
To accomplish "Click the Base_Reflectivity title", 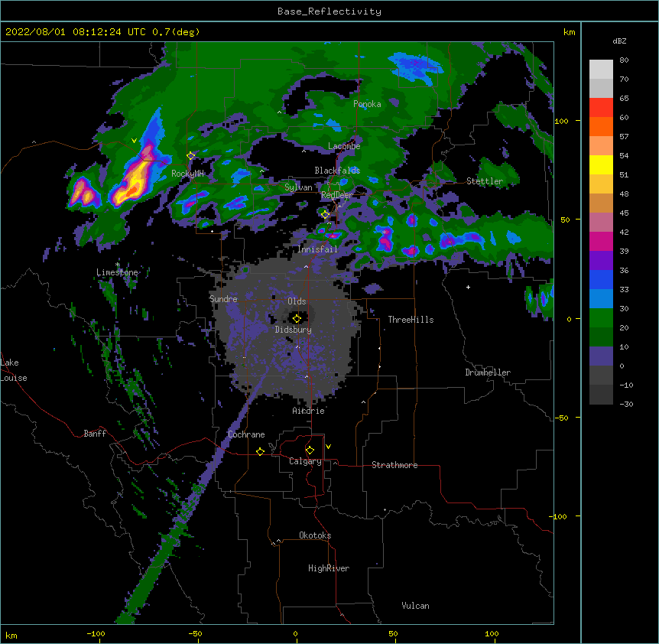I will click(x=329, y=11).
